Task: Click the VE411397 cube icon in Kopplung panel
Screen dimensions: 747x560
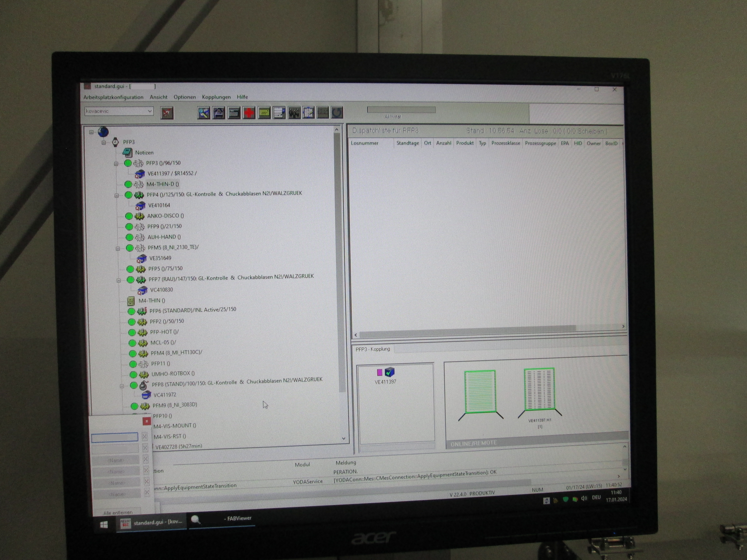Action: 389,372
